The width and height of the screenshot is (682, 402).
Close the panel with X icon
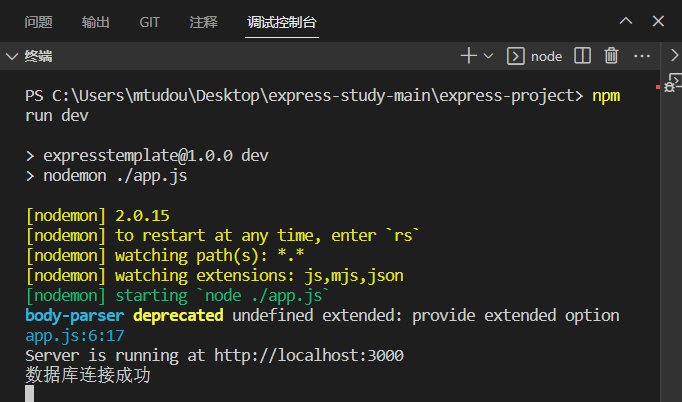pos(658,21)
